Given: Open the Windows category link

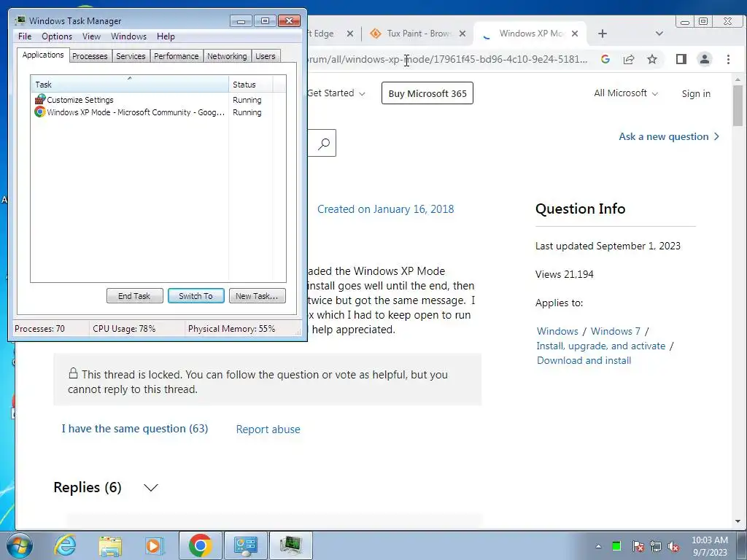Looking at the screenshot, I should coord(557,331).
